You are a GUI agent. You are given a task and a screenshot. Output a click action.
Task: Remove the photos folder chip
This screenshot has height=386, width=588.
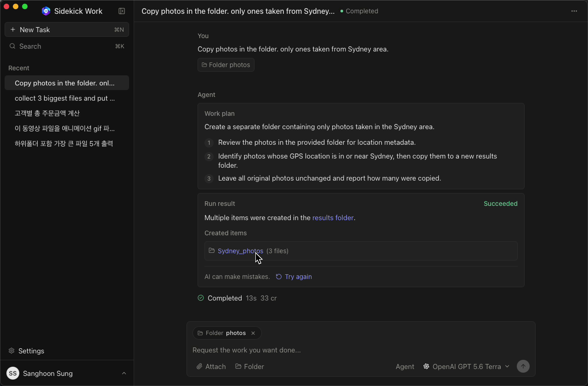pos(253,333)
